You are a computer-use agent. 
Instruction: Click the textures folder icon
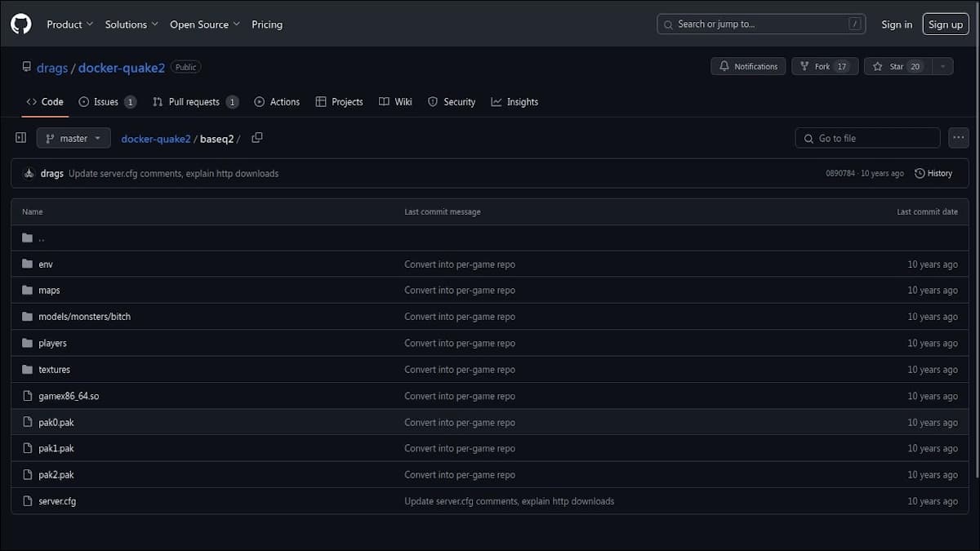pos(28,370)
